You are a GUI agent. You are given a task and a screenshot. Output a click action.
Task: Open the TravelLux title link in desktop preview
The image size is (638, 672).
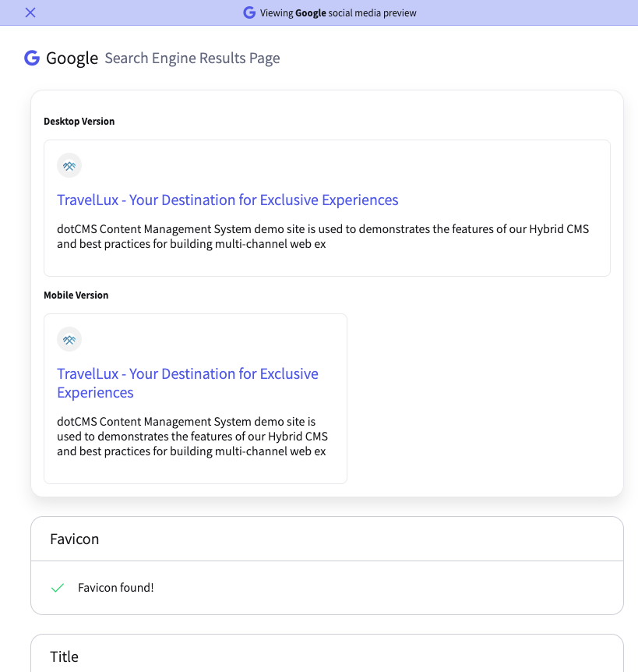click(227, 200)
